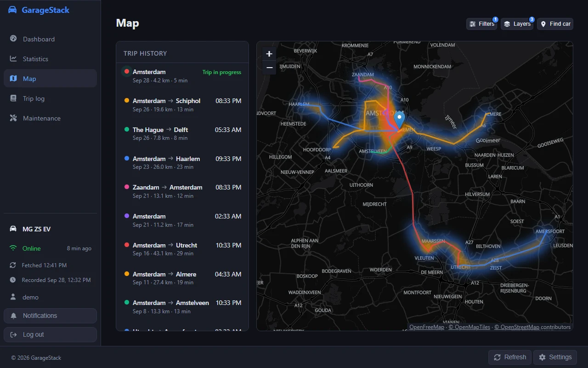Click the GarageStack brand name
This screenshot has width=588, height=368.
pos(45,10)
